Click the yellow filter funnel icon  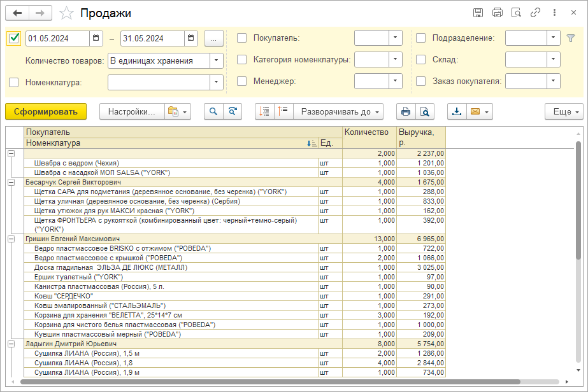(x=571, y=38)
